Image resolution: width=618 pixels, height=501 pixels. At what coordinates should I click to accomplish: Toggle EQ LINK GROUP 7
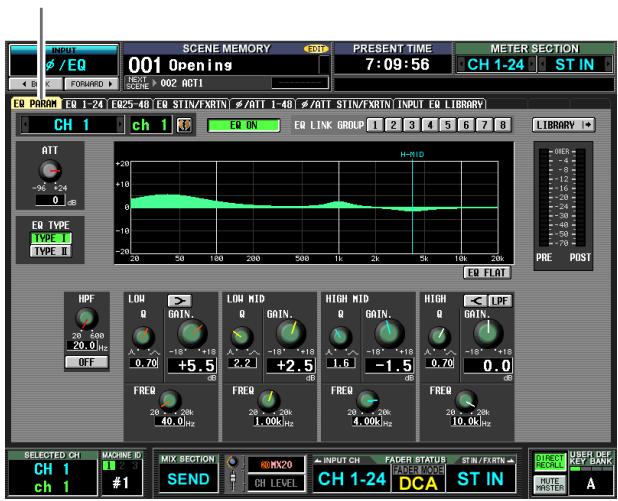coord(484,125)
